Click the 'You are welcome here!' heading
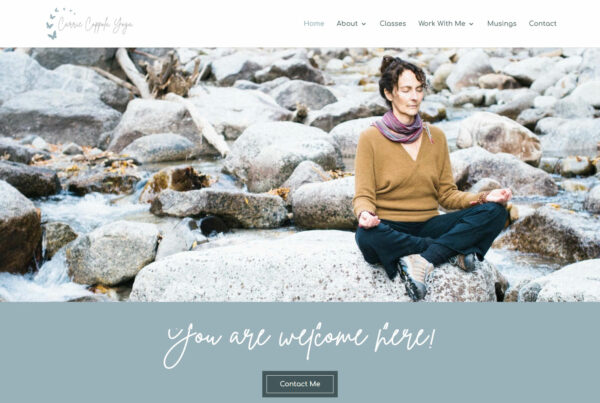Screen dimensions: 600x403 [x=300, y=342]
